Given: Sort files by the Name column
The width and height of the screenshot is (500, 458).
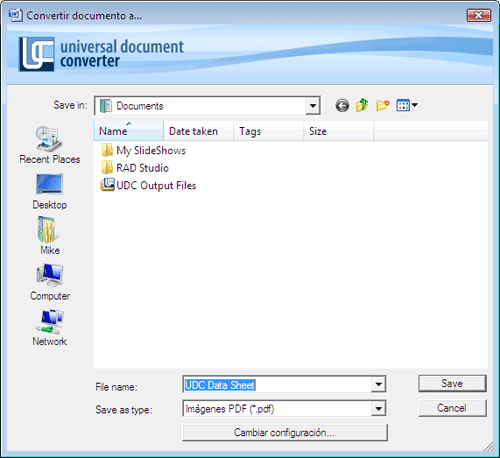Looking at the screenshot, I should coord(129,131).
